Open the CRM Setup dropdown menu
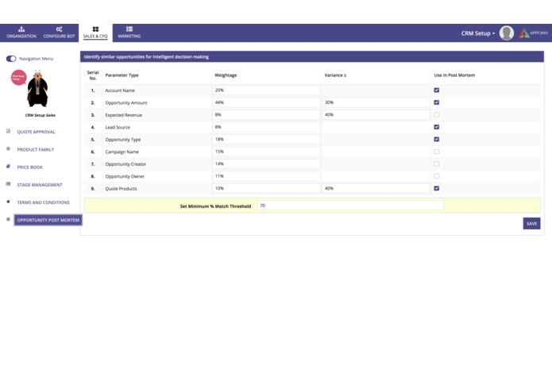Viewport: 552px width, 392px height. tap(477, 33)
